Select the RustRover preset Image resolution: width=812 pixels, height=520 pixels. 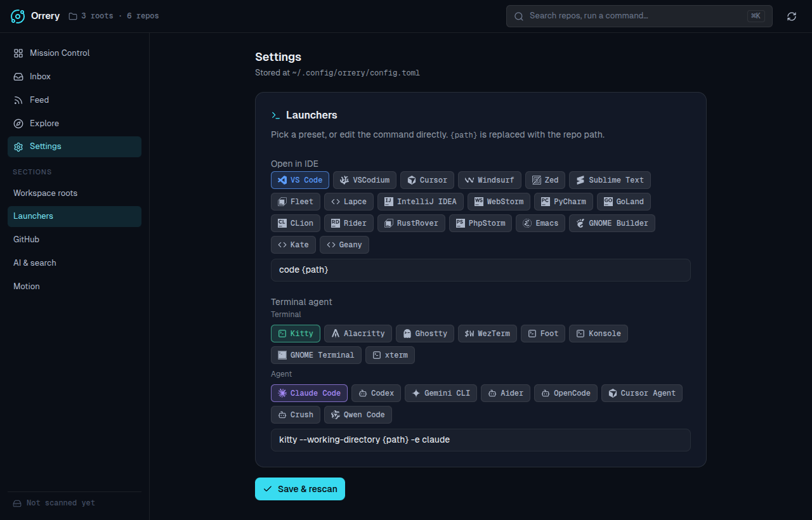click(411, 223)
